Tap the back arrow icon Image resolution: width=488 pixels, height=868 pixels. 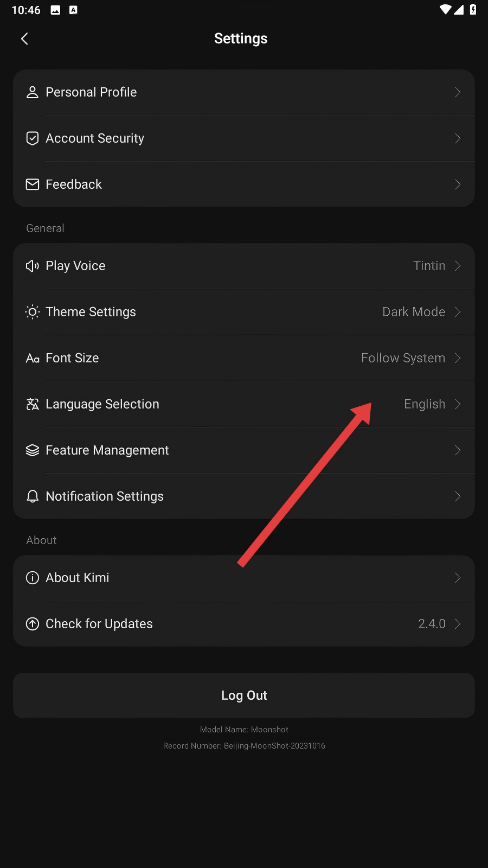[24, 39]
